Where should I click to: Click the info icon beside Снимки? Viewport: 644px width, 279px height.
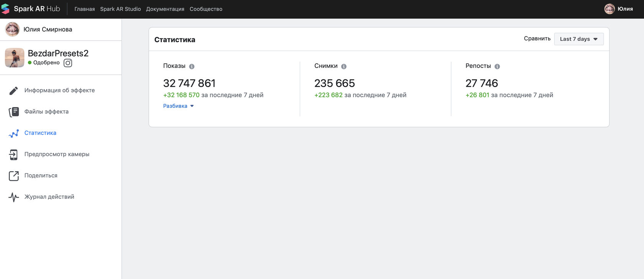[344, 66]
